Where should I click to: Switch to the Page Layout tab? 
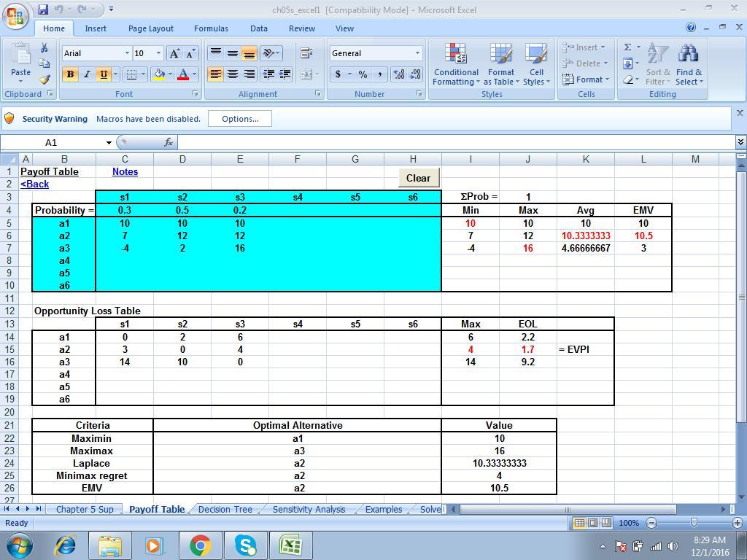pos(150,28)
